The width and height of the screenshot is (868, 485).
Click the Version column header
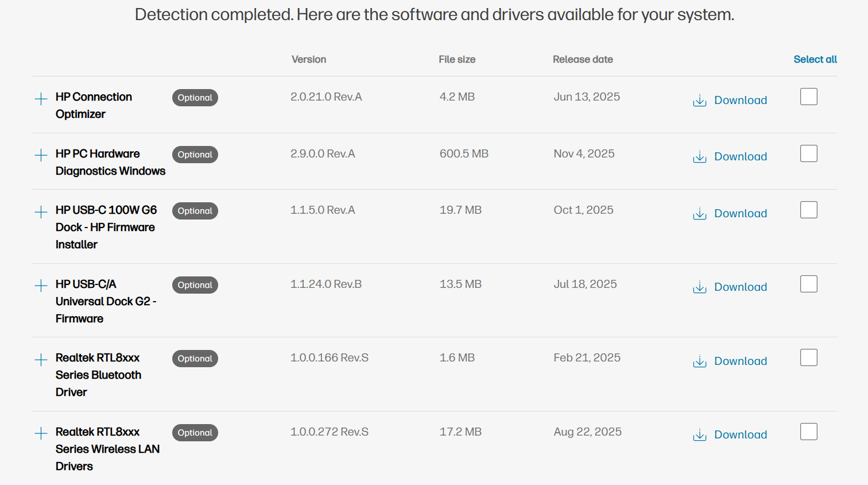pyautogui.click(x=309, y=59)
